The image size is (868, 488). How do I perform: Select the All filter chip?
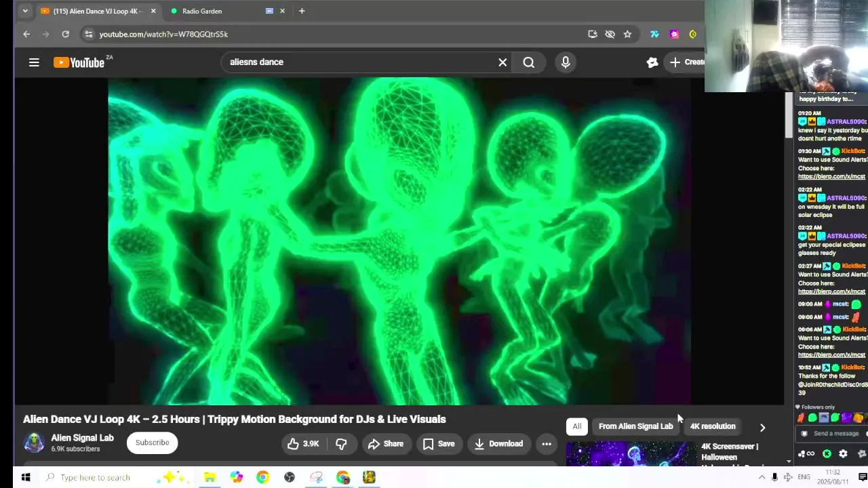click(577, 426)
